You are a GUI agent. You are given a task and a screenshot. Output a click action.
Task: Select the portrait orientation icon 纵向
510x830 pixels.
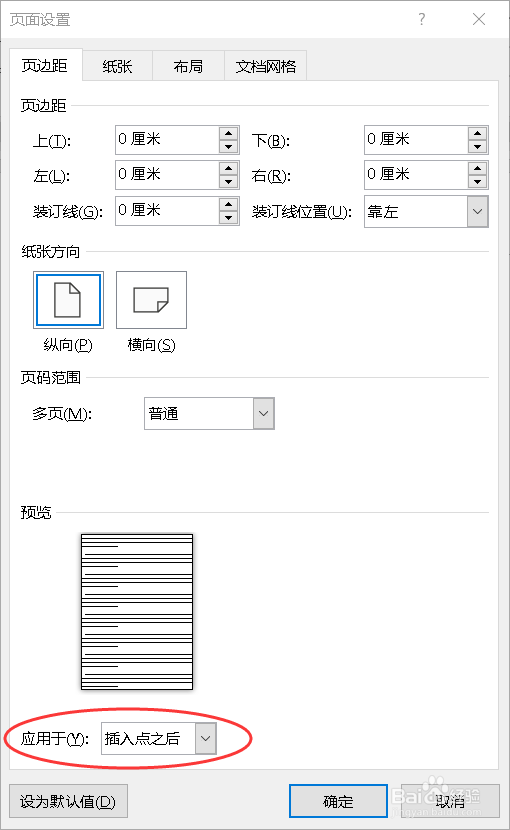(68, 300)
